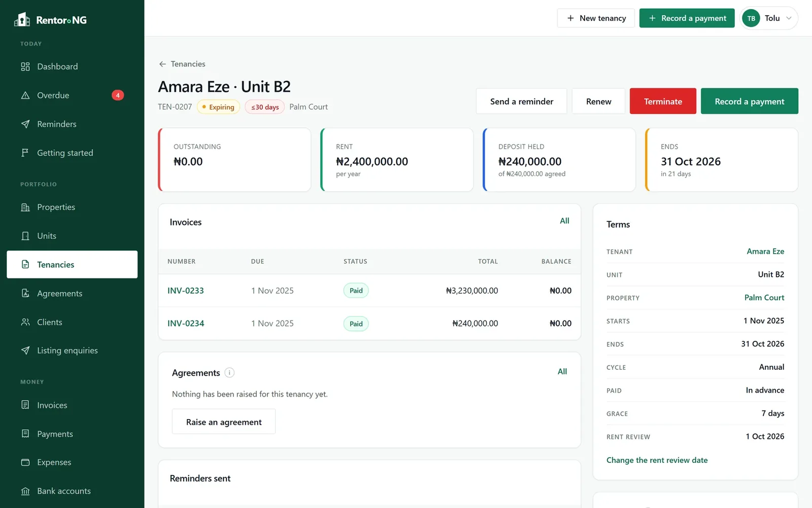Viewport: 812px width, 508px height.
Task: Open invoice INV-0233 link
Action: click(186, 291)
